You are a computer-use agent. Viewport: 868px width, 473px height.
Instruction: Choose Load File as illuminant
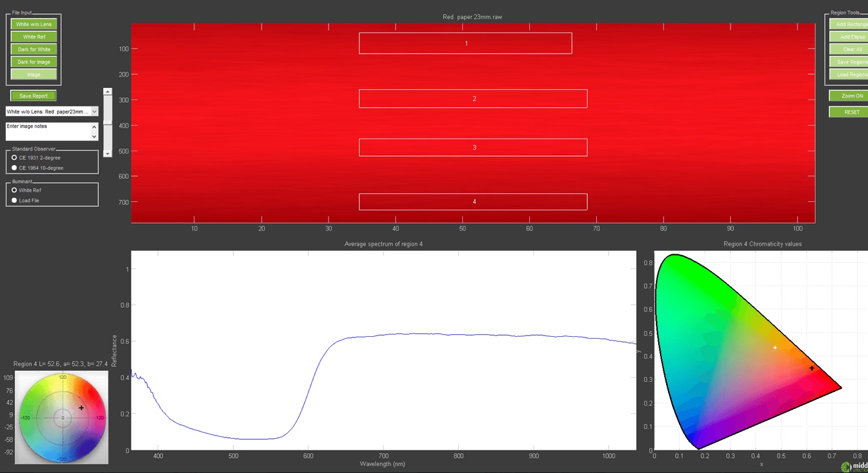coord(13,199)
